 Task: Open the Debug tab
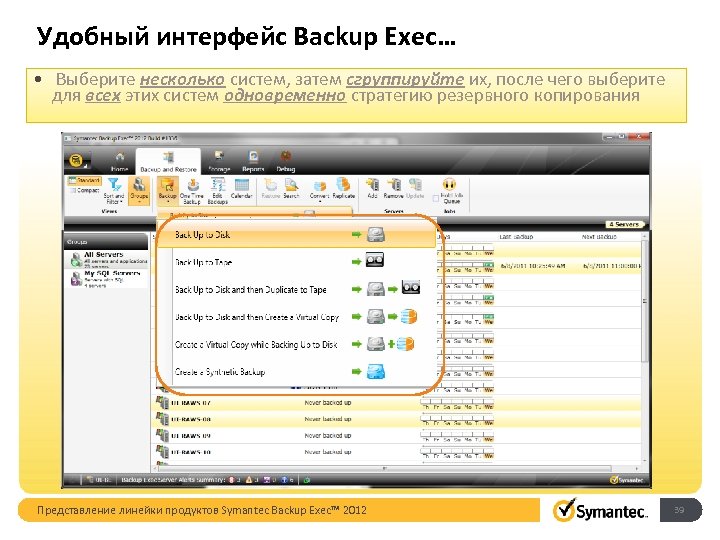pyautogui.click(x=286, y=162)
